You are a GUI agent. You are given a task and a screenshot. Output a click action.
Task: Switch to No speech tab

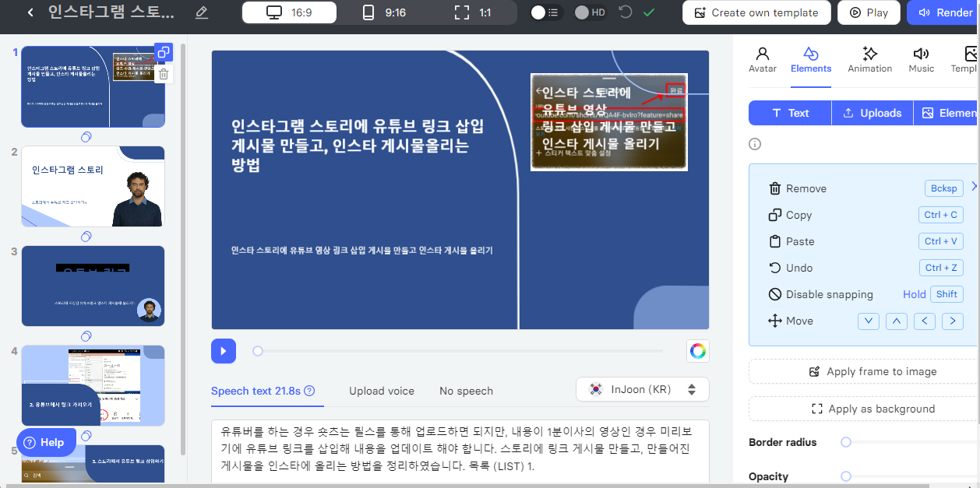[466, 391]
